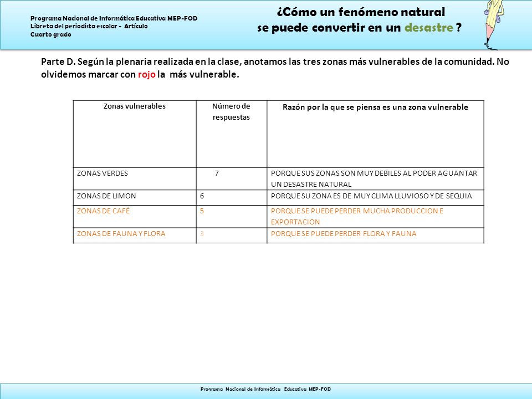Select the reason 'PORQUE SU ZONA ES DE MUY CLIMA LLUVIOSO'
This screenshot has height=399, width=532.
pyautogui.click(x=375, y=197)
